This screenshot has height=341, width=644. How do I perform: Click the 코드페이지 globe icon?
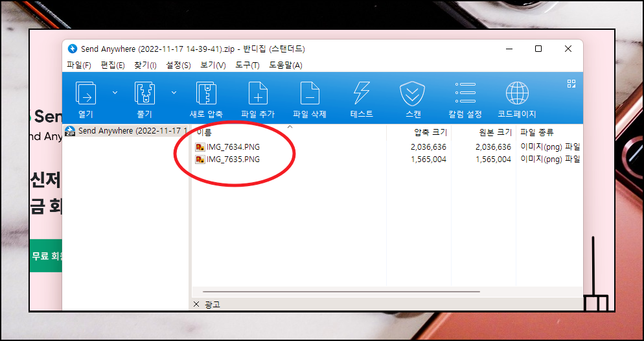[517, 93]
